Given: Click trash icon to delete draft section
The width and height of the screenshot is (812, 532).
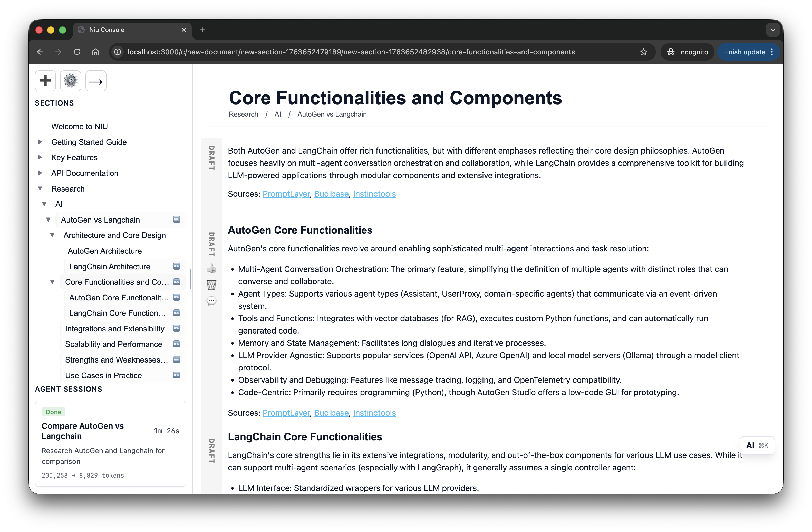Looking at the screenshot, I should [211, 284].
